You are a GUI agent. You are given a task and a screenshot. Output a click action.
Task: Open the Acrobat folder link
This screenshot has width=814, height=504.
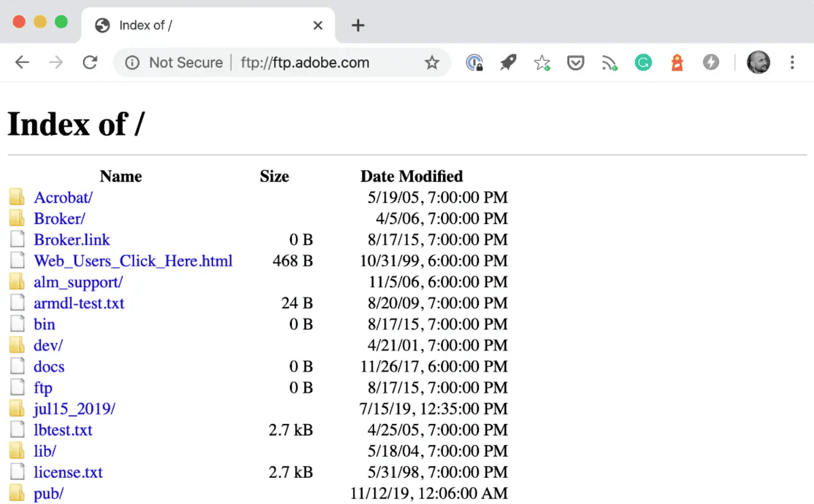coord(63,197)
